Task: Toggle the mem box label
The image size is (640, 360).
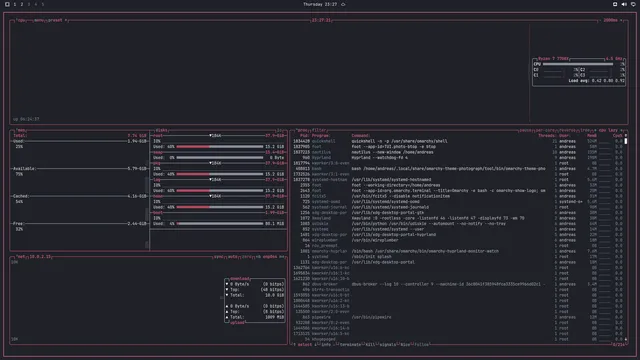Action: point(20,130)
